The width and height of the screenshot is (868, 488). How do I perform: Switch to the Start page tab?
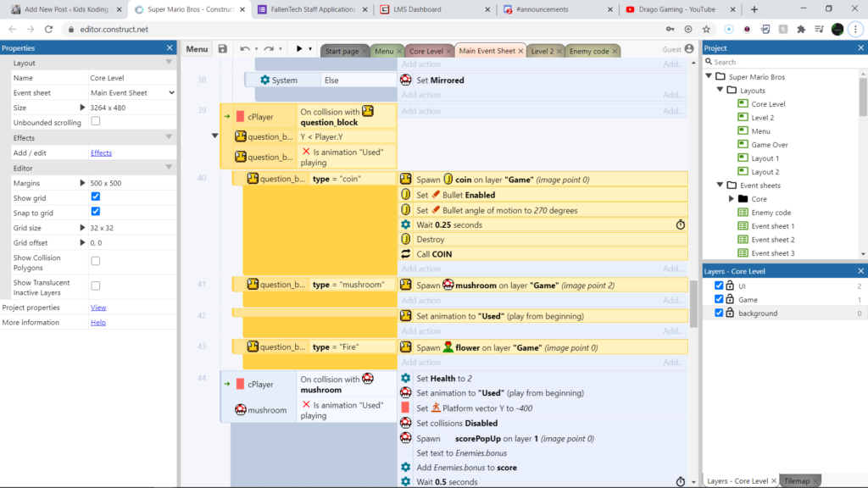point(342,51)
